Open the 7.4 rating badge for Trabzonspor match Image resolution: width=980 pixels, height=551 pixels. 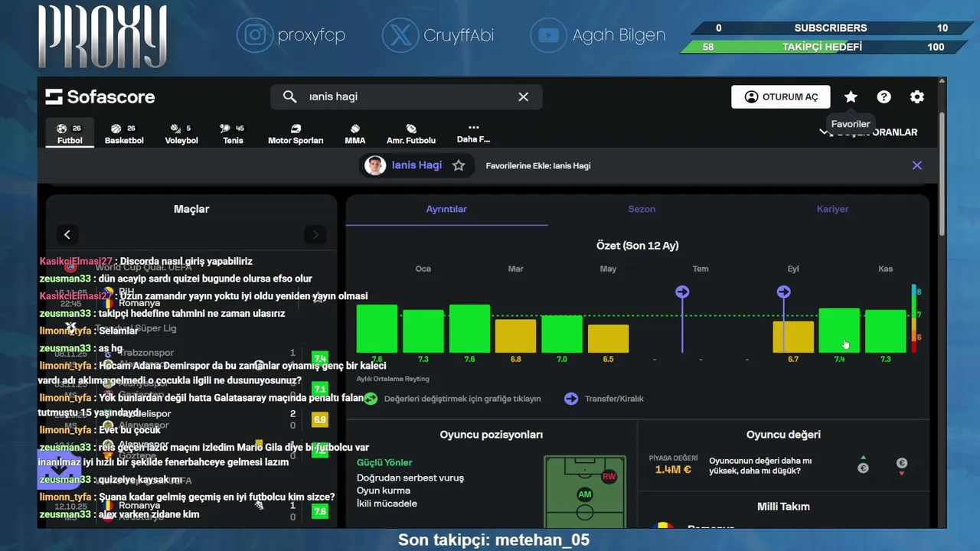pos(320,358)
